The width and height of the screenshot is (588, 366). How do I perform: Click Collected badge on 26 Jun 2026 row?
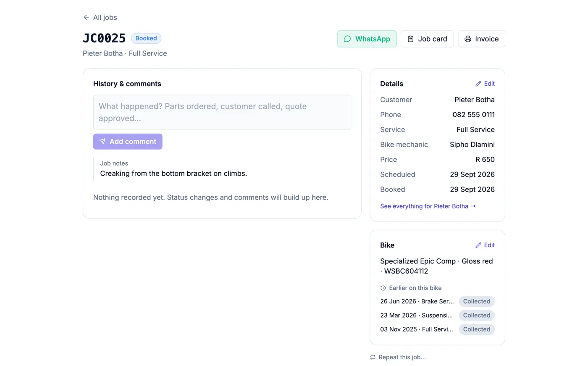(x=477, y=301)
